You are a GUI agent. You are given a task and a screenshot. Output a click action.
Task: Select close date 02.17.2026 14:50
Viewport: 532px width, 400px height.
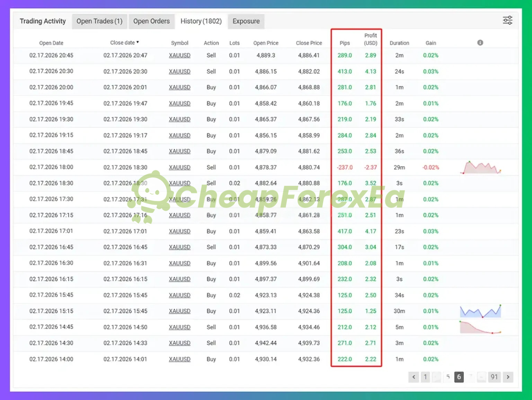click(125, 327)
